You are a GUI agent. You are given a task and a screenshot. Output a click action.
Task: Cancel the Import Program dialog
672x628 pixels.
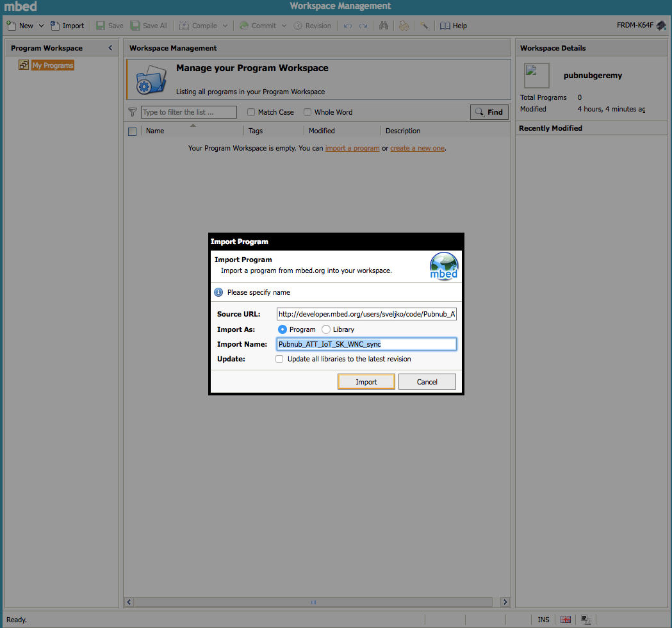pos(427,382)
